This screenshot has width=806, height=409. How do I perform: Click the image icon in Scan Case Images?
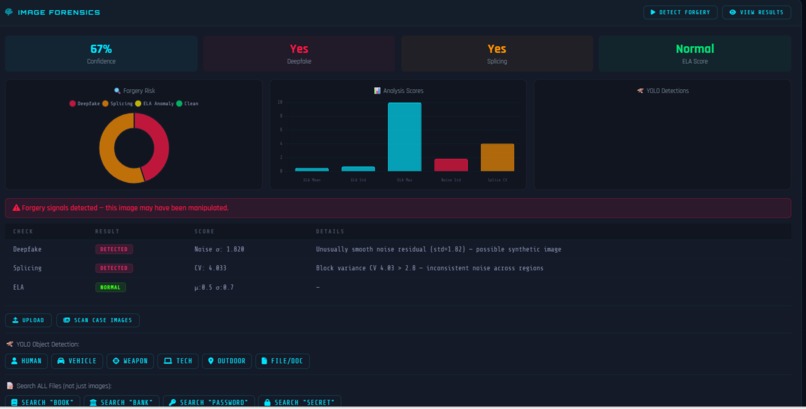click(x=66, y=320)
